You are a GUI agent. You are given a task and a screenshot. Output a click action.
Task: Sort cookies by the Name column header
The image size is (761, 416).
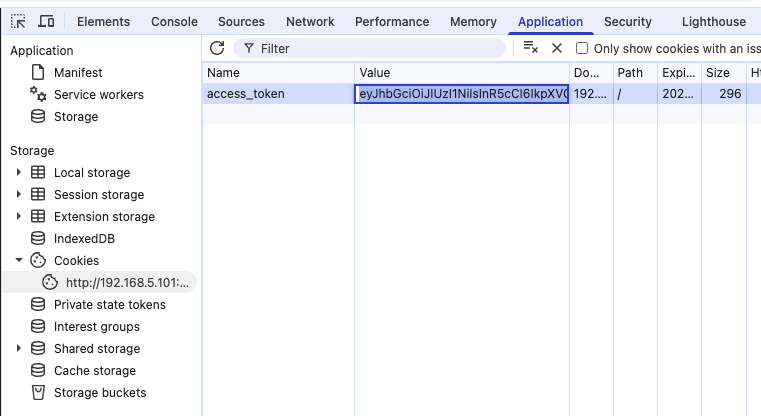point(278,73)
